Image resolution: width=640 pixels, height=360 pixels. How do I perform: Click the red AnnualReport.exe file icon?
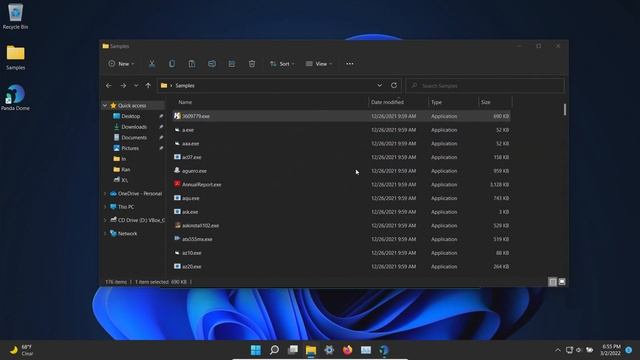(x=177, y=184)
